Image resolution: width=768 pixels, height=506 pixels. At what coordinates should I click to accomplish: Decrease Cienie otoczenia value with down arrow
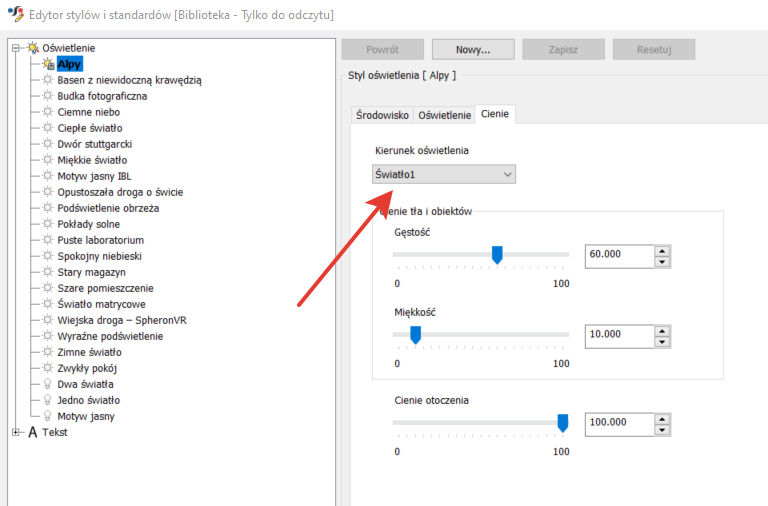662,430
